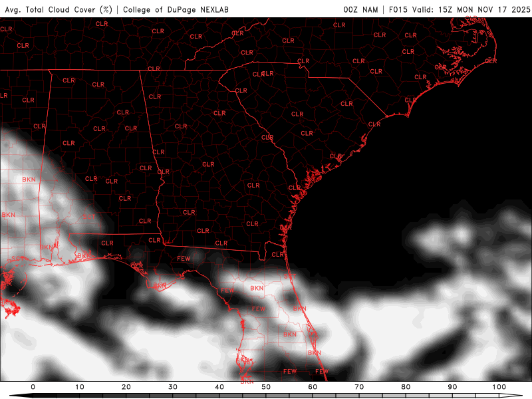
Task: Click the "Avg. Total Cloud Cover (%)" title
Action: pyautogui.click(x=59, y=10)
